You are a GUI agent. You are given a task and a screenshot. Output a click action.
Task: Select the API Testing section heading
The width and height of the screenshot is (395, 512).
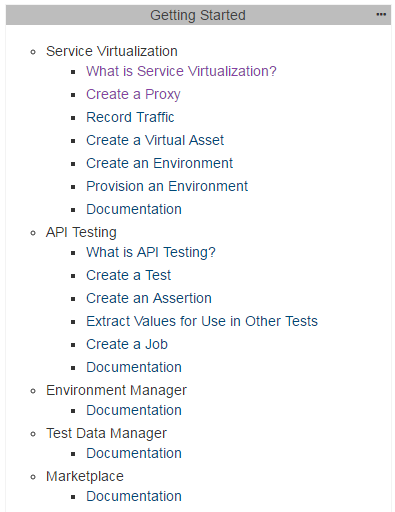pyautogui.click(x=81, y=232)
